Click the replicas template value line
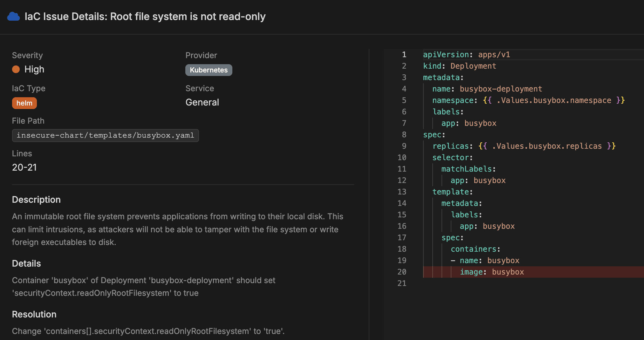This screenshot has width=644, height=340. tap(524, 146)
